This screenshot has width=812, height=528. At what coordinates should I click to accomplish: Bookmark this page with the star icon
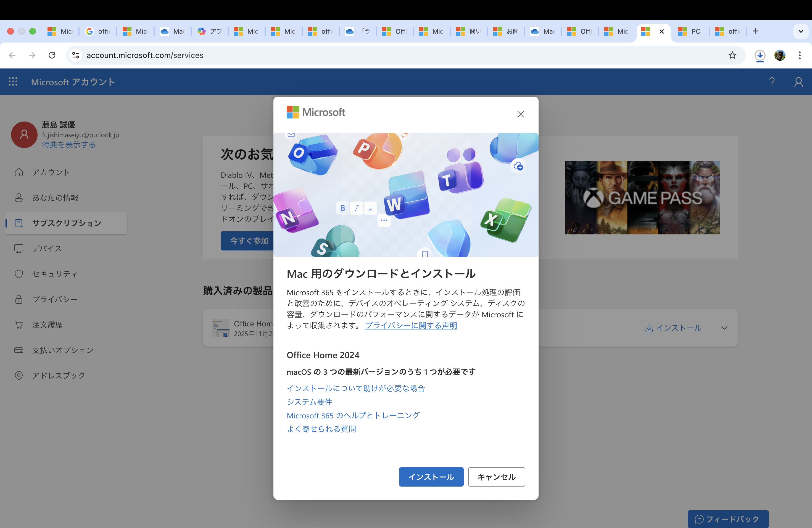tap(732, 55)
